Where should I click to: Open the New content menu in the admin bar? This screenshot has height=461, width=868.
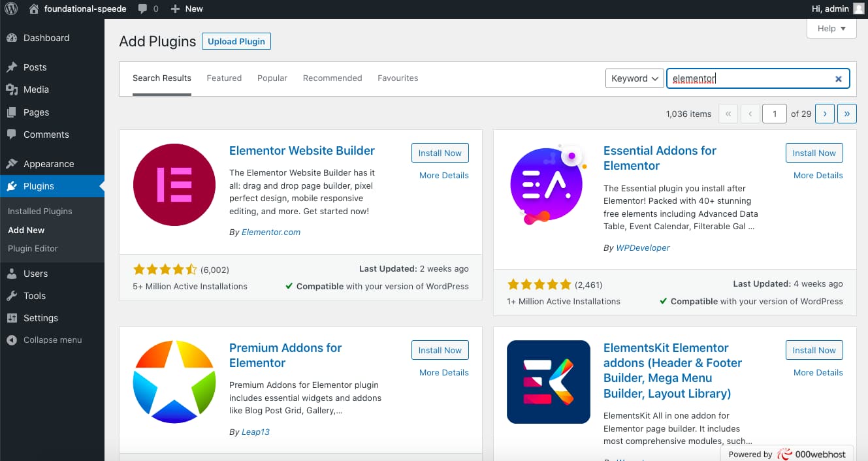click(187, 8)
